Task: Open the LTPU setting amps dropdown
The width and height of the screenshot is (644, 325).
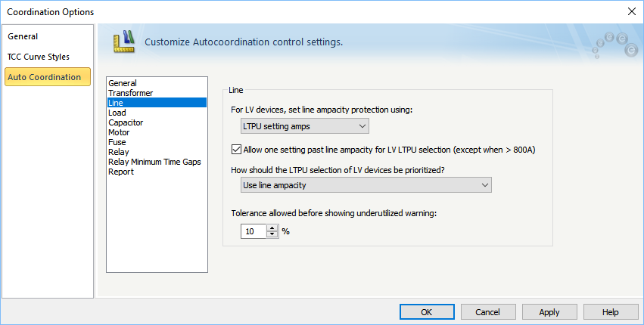Action: (303, 126)
